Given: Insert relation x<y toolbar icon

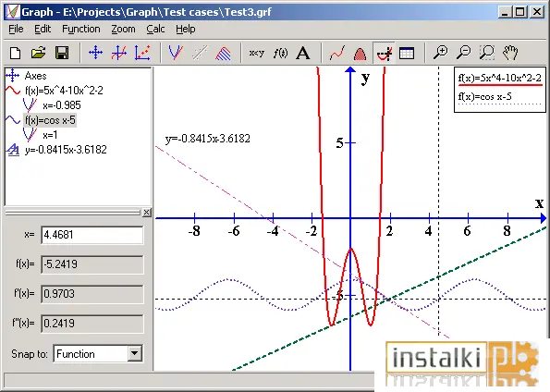Looking at the screenshot, I should point(257,54).
